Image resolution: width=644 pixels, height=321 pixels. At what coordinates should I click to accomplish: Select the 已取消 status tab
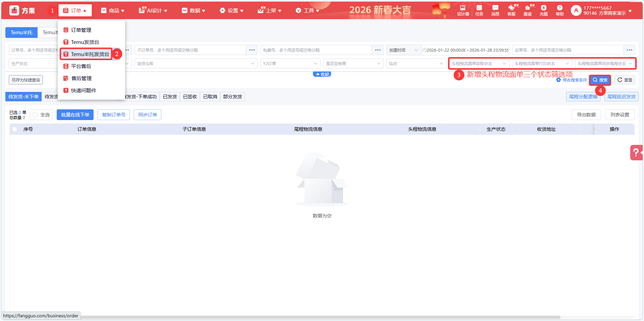pyautogui.click(x=210, y=97)
